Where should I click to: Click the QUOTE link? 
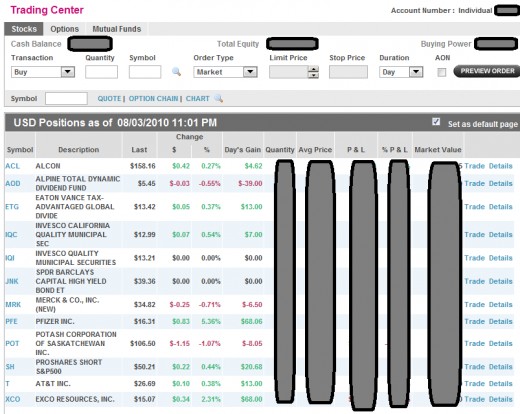tap(109, 99)
